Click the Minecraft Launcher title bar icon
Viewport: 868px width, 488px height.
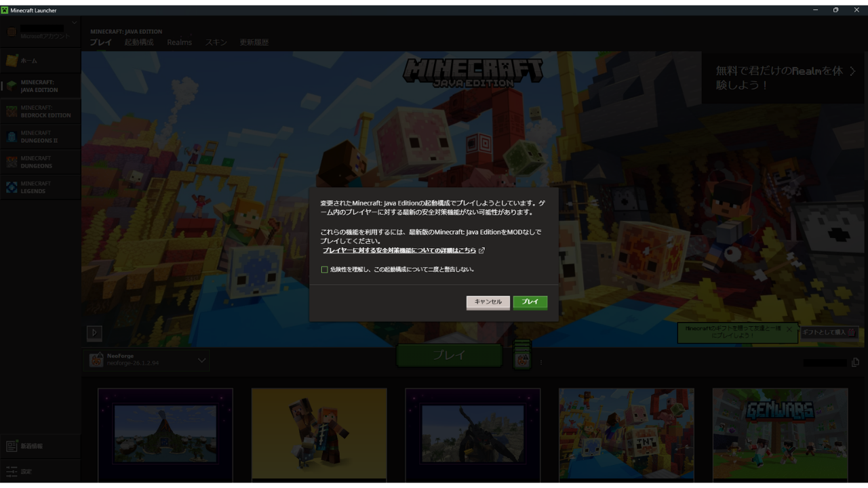(5, 10)
